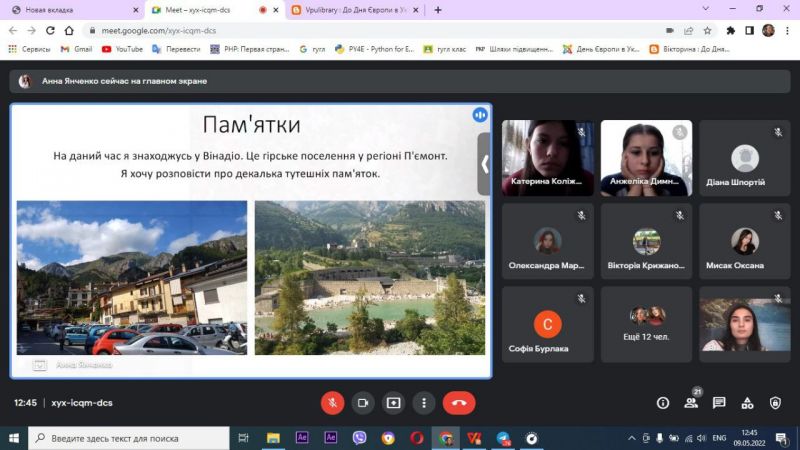Open the Gmail bookmark

pyautogui.click(x=76, y=49)
